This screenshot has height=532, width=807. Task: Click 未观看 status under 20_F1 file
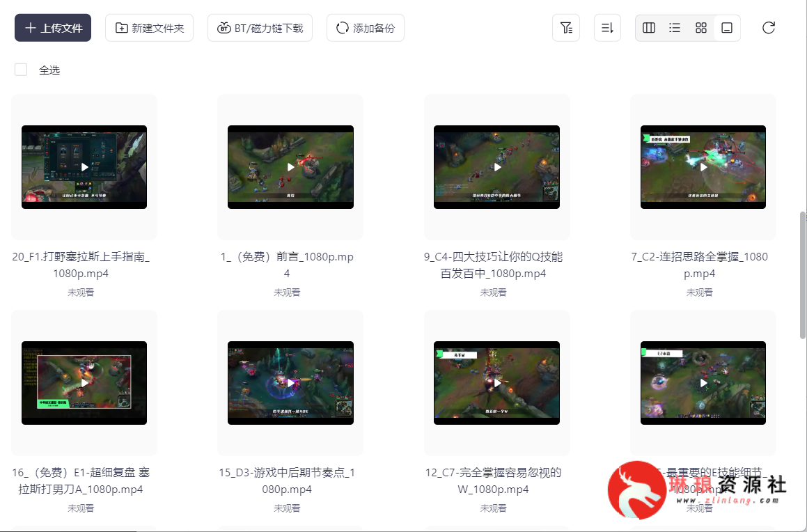click(x=81, y=292)
